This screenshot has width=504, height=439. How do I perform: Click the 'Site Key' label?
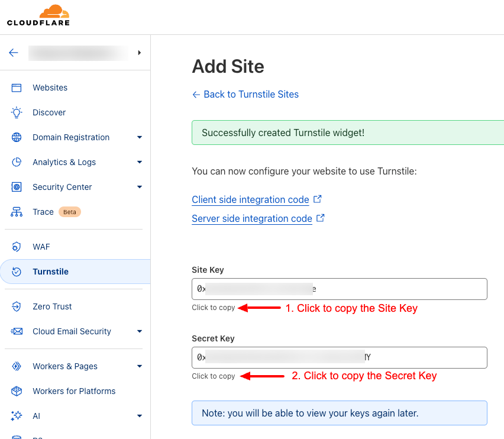click(208, 270)
